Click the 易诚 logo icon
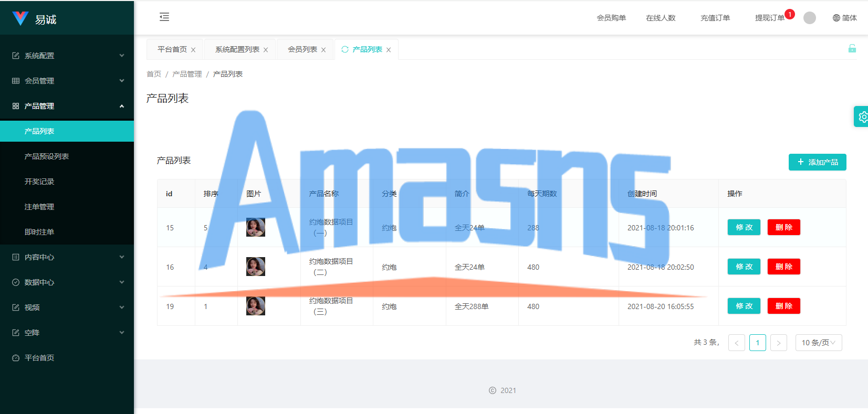The image size is (868, 414). click(x=20, y=18)
